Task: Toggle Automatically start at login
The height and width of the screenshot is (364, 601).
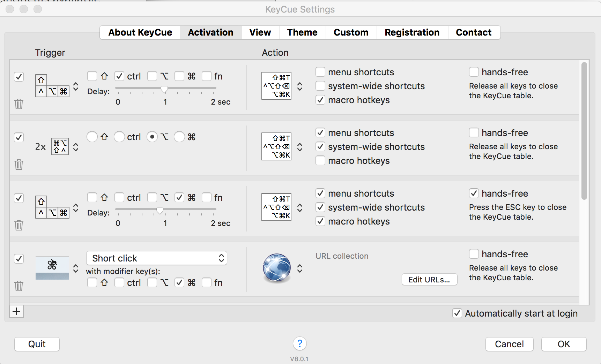Action: click(x=457, y=313)
